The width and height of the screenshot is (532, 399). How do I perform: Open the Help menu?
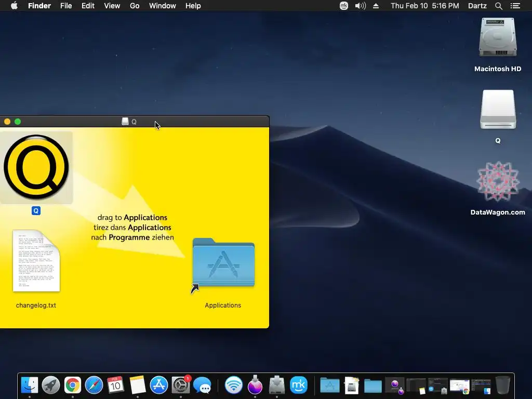[x=193, y=6]
